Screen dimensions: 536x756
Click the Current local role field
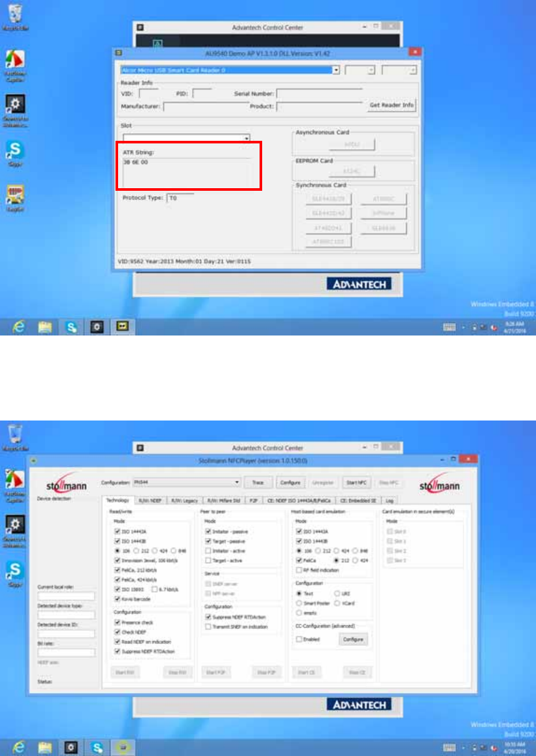67,596
